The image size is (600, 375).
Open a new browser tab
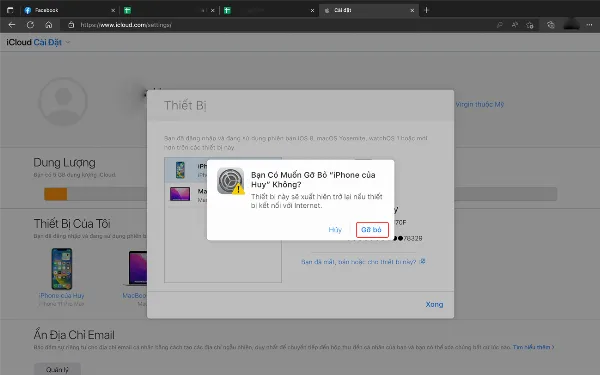[x=427, y=10]
